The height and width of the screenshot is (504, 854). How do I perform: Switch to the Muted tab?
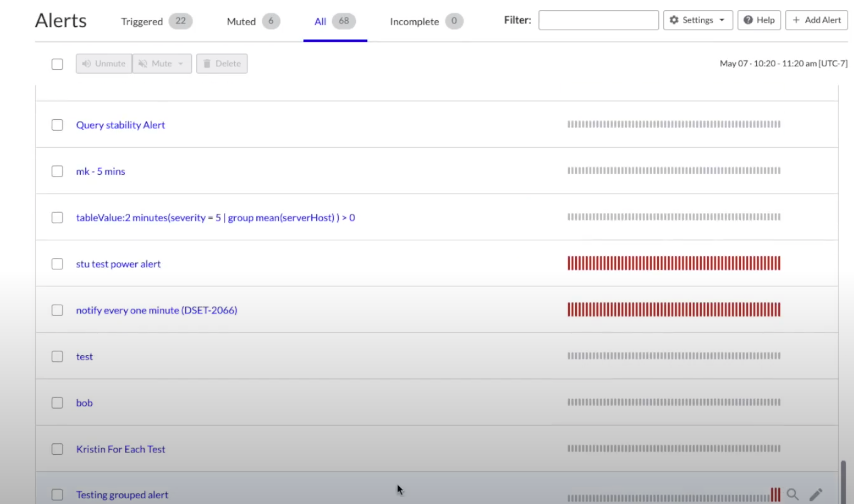(253, 21)
